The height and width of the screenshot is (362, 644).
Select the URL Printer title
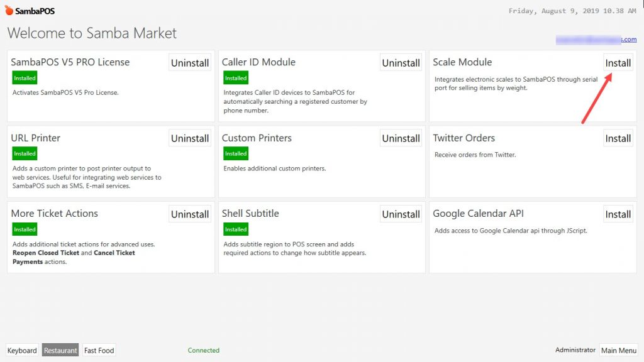[x=36, y=138]
